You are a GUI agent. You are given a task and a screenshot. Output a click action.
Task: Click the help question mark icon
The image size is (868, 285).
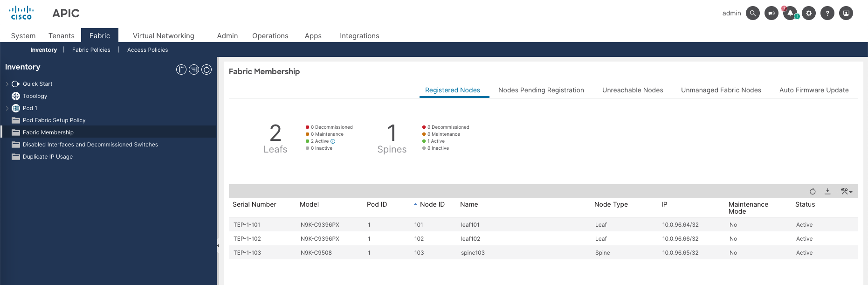(827, 13)
